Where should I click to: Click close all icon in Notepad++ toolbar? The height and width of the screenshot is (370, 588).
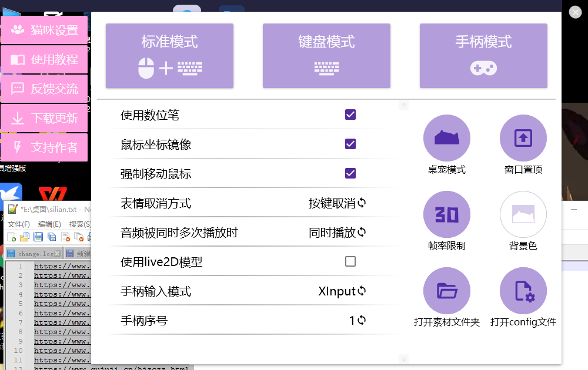(79, 237)
